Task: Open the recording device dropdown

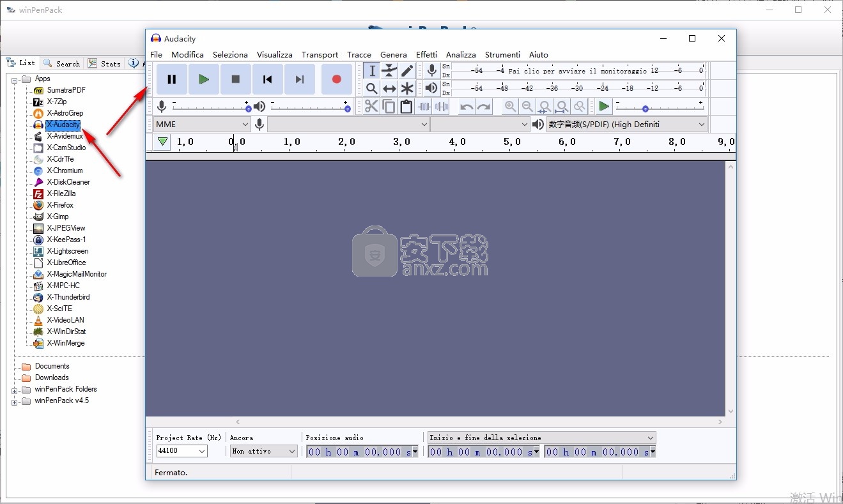Action: click(348, 124)
